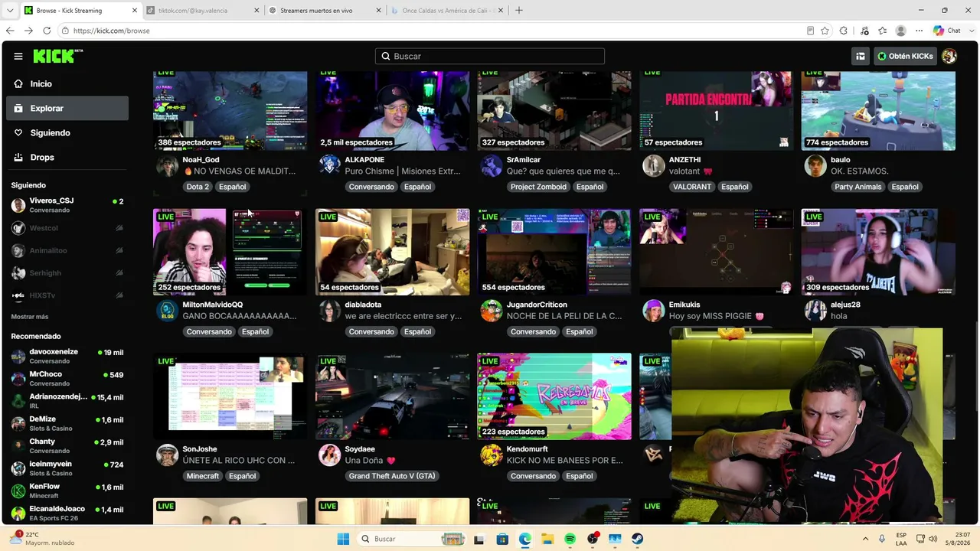Add this page to favorites star

point(825,31)
